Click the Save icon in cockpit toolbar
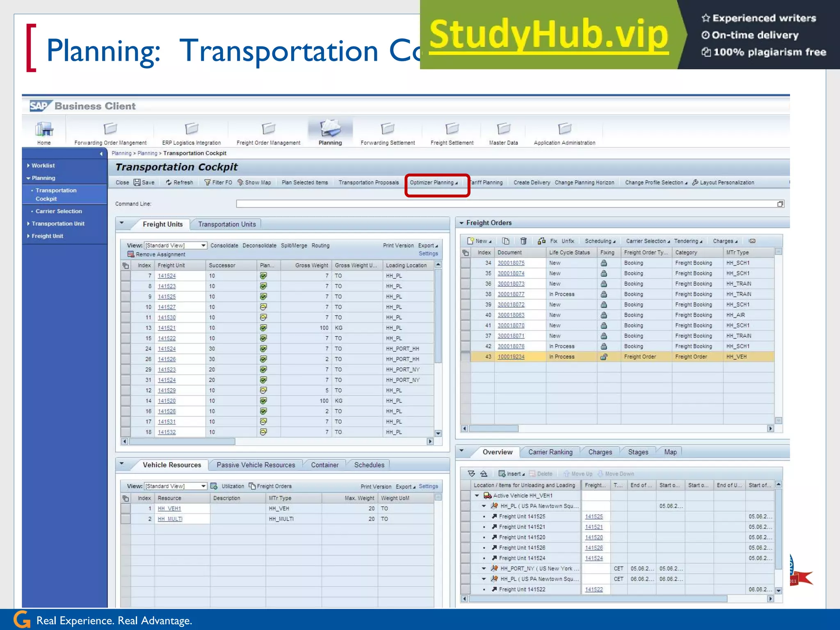The height and width of the screenshot is (630, 840). click(137, 183)
